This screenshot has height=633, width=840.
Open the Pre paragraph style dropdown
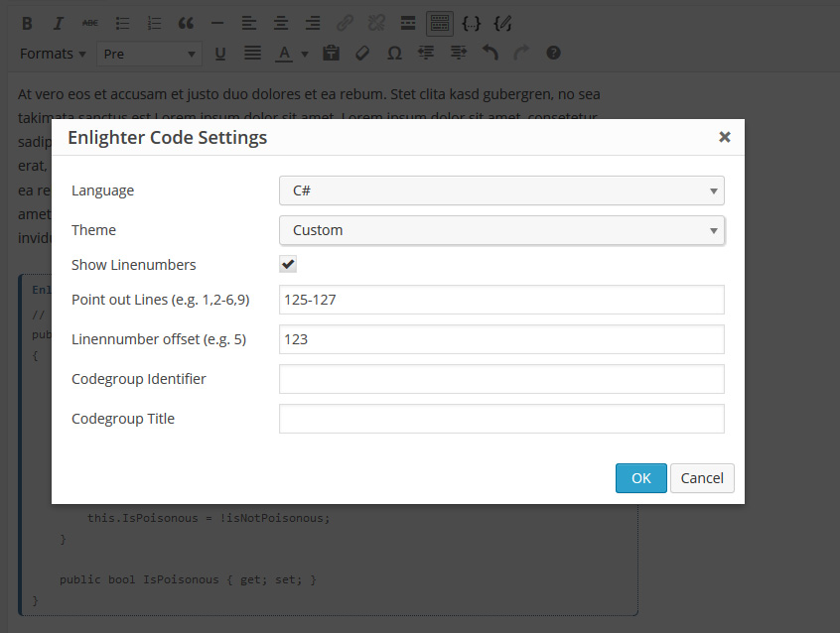150,54
